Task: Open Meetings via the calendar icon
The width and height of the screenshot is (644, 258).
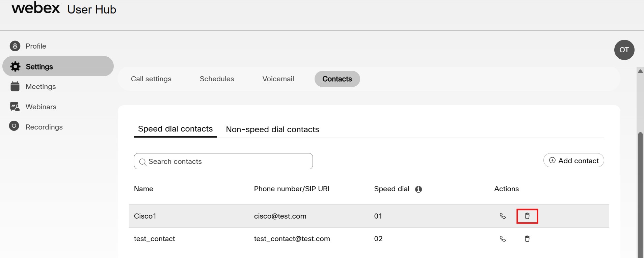Action: (15, 86)
